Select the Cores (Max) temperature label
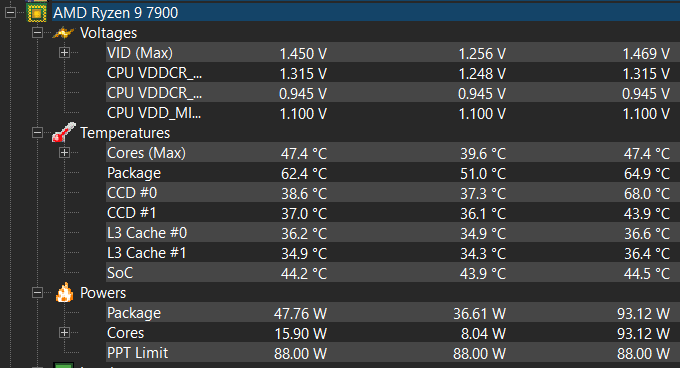 [x=146, y=153]
